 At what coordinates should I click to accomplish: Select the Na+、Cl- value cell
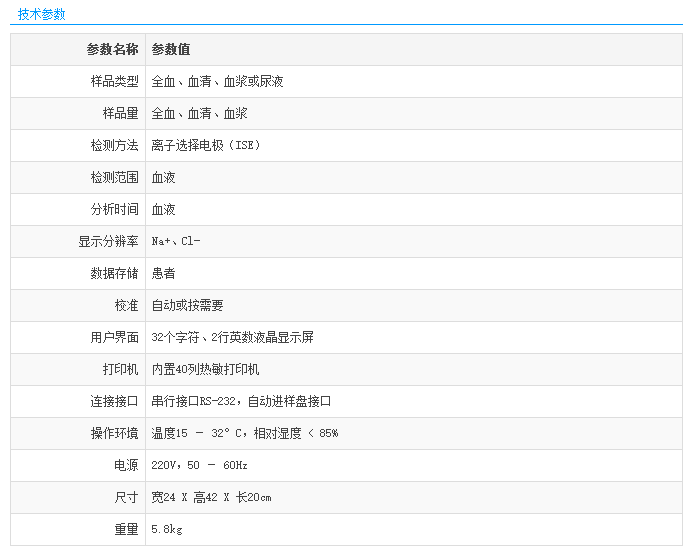point(176,241)
